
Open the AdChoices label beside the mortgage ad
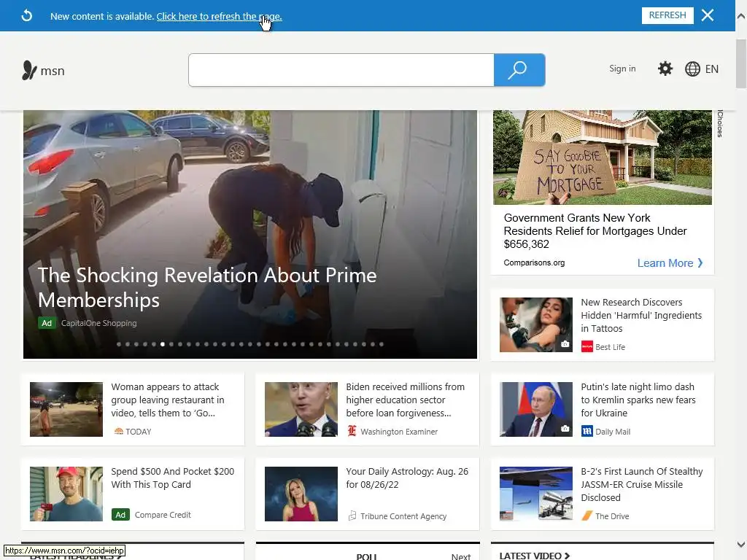[720, 124]
